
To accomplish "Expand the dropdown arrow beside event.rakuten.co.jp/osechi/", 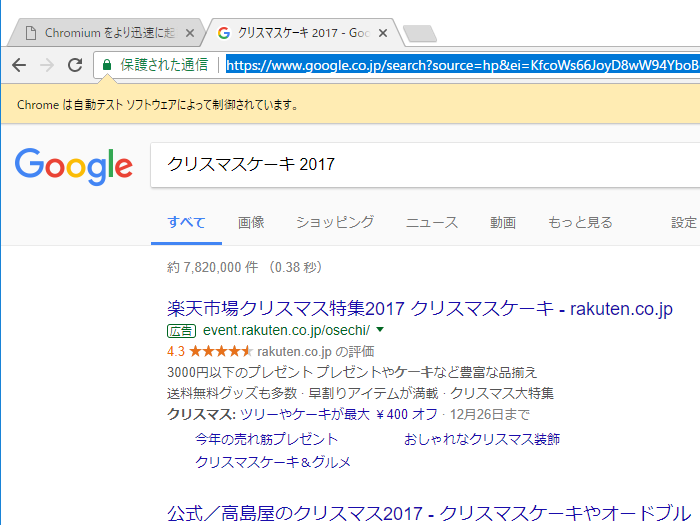I will (380, 330).
